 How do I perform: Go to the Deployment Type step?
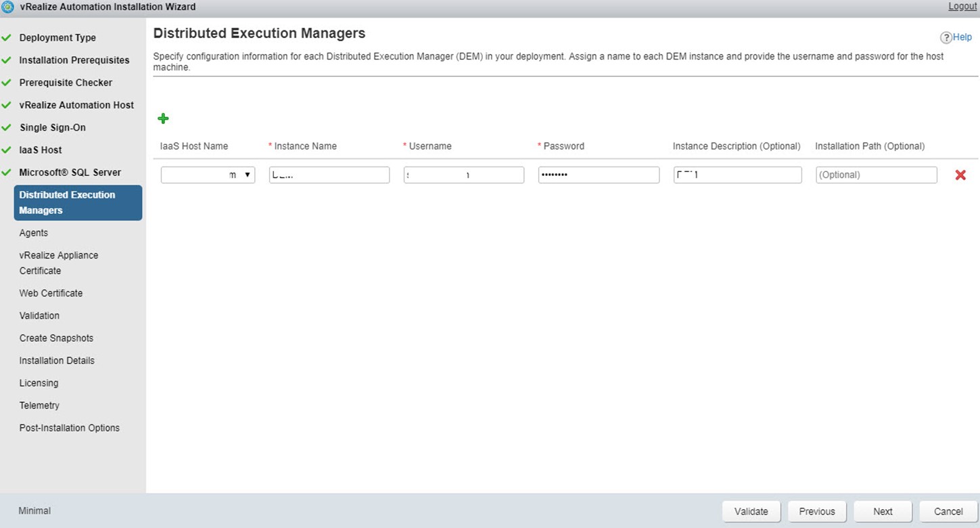[x=57, y=38]
